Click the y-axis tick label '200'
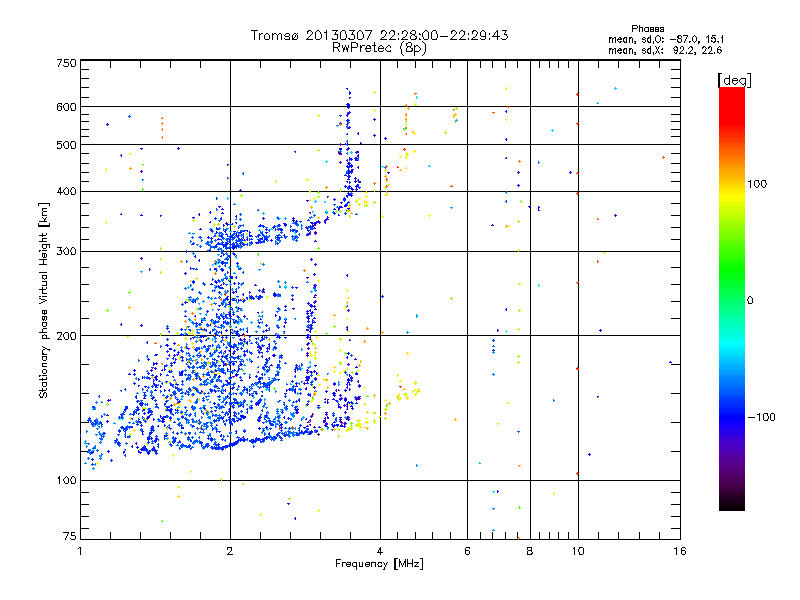Viewport: 800px width, 600px height. coord(66,336)
